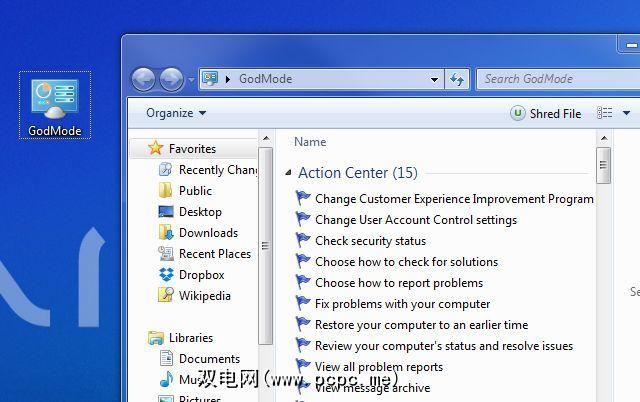
Task: Click the Shred File button
Action: pos(546,113)
